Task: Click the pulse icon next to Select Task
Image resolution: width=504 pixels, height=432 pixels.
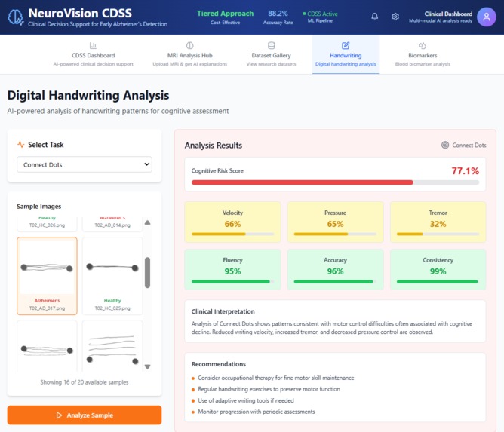Action: tap(21, 145)
